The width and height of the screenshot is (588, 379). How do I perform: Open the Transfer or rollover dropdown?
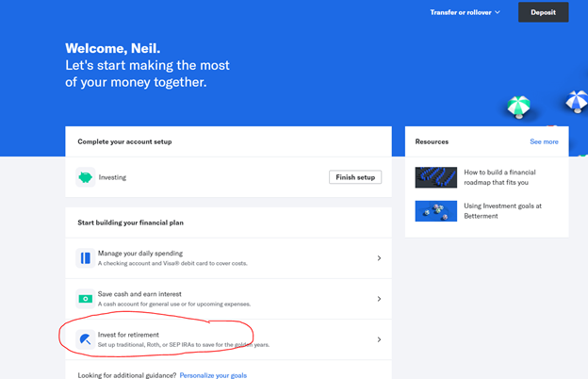[x=465, y=12]
